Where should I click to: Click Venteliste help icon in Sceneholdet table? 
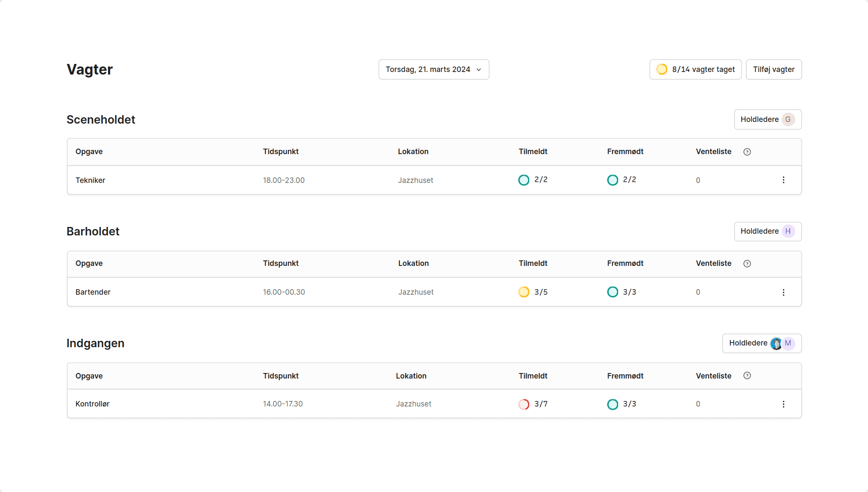pyautogui.click(x=747, y=152)
